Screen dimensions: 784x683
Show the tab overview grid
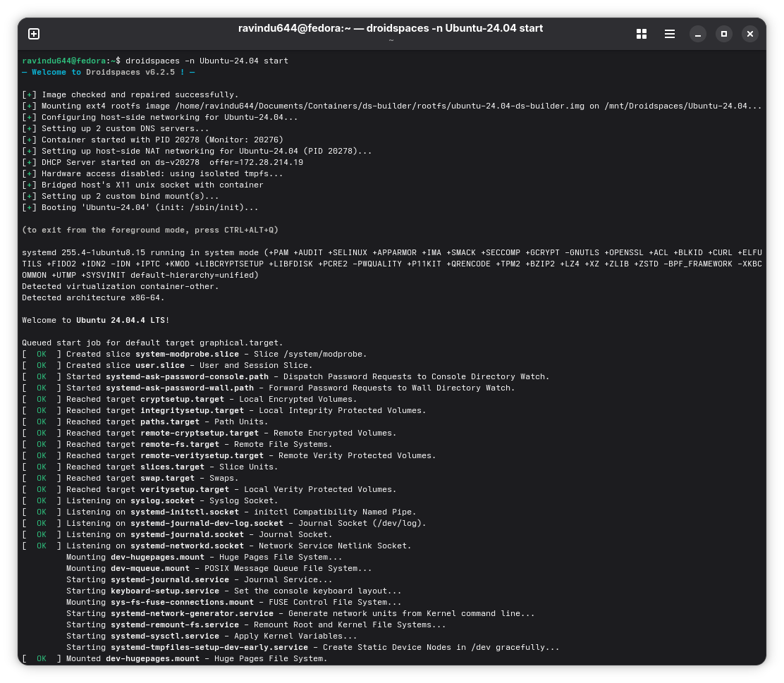tap(642, 34)
